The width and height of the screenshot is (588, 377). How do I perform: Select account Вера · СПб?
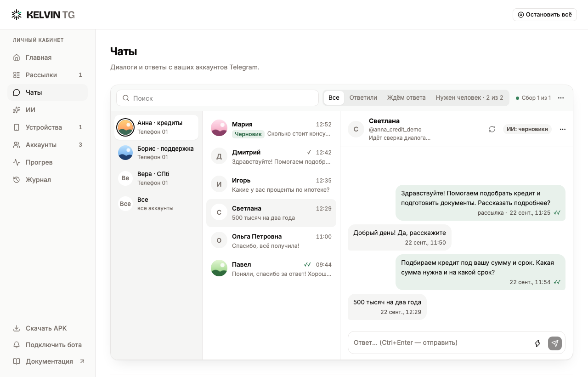[156, 178]
